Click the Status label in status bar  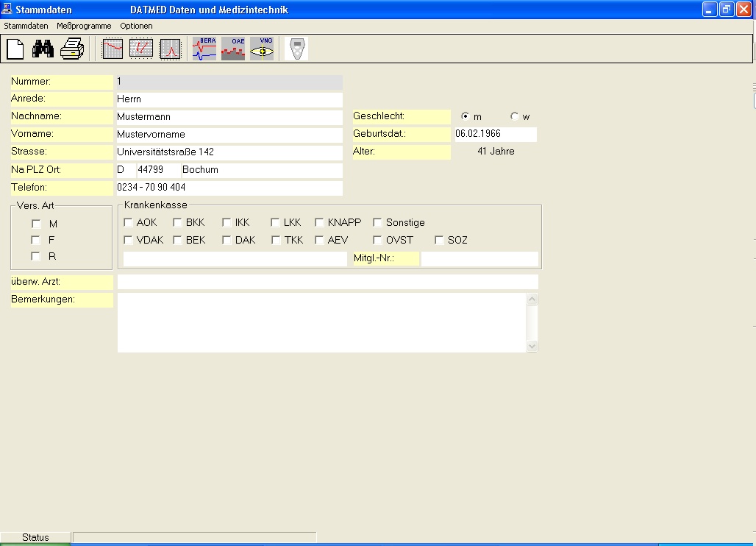coord(35,537)
